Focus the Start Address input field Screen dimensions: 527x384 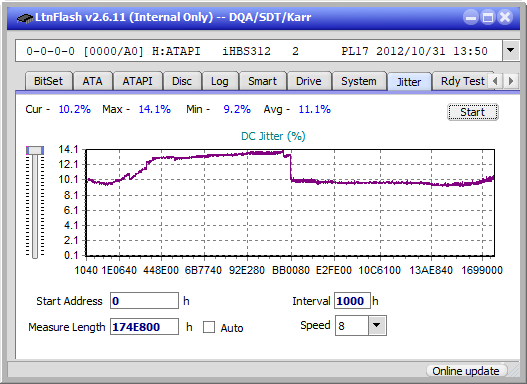coord(144,301)
